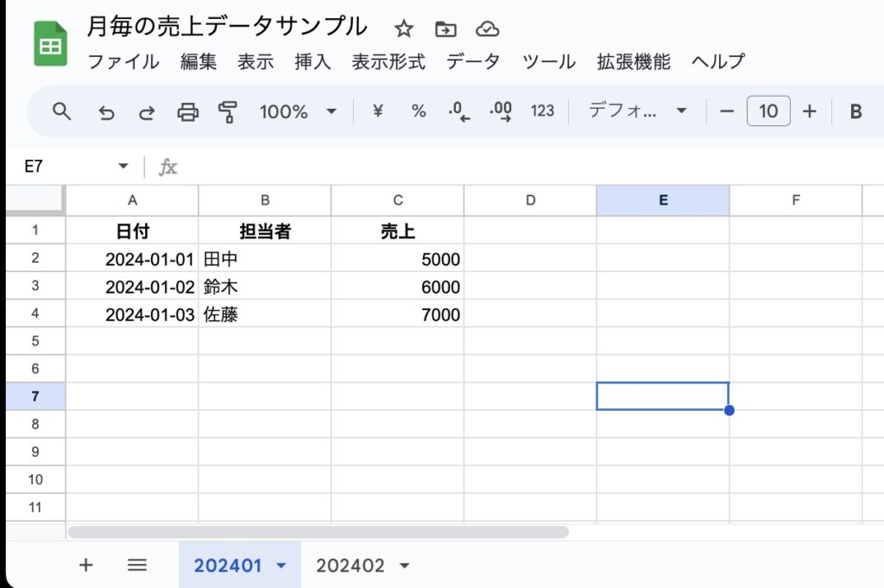Open the 202401 sheet tab menu arrow
This screenshot has width=884, height=588.
point(281,566)
